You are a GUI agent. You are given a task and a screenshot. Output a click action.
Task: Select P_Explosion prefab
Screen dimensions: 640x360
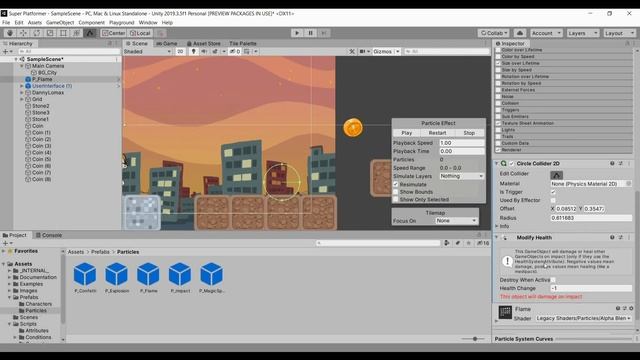click(x=117, y=278)
